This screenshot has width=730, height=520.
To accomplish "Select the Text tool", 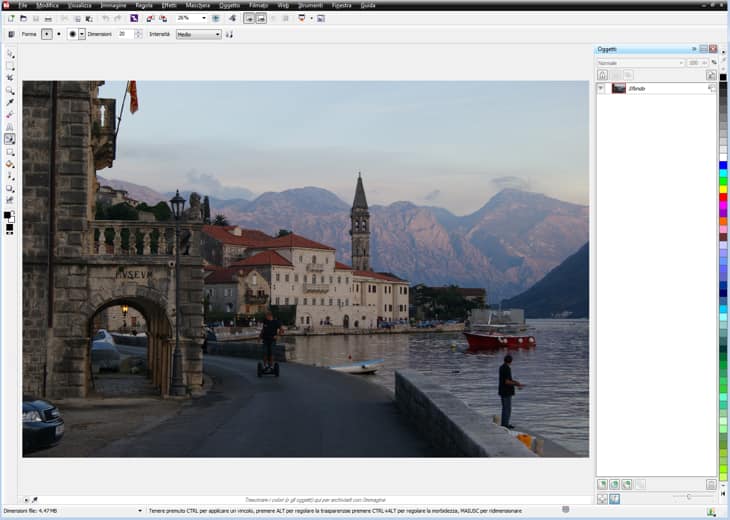I will 10,127.
